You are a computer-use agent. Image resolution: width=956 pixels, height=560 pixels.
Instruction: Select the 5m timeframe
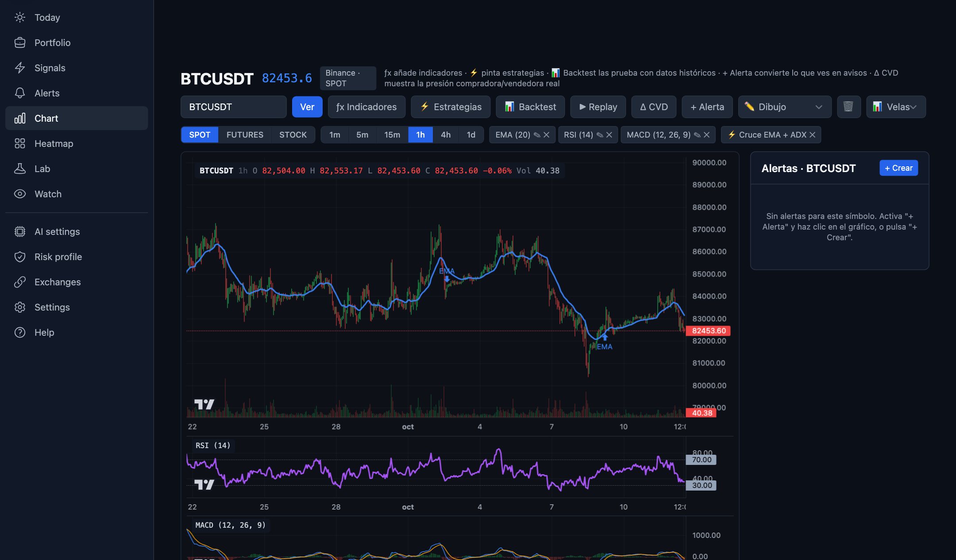[362, 135]
